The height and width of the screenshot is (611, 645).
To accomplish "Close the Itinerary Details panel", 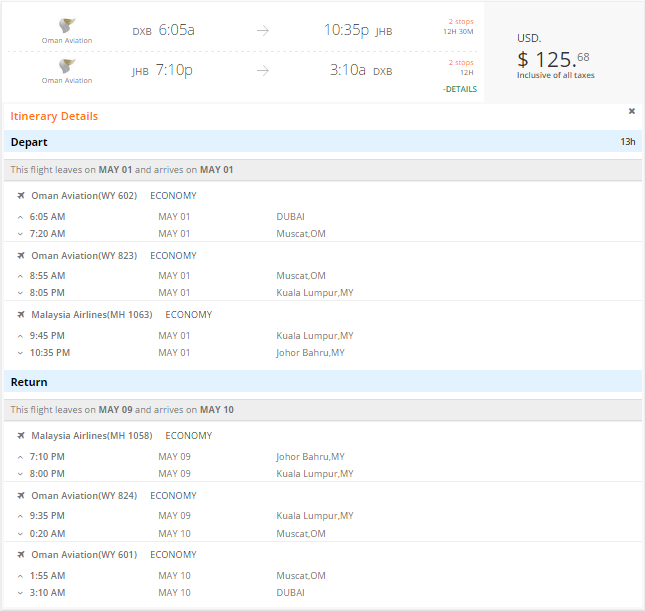I will (632, 111).
